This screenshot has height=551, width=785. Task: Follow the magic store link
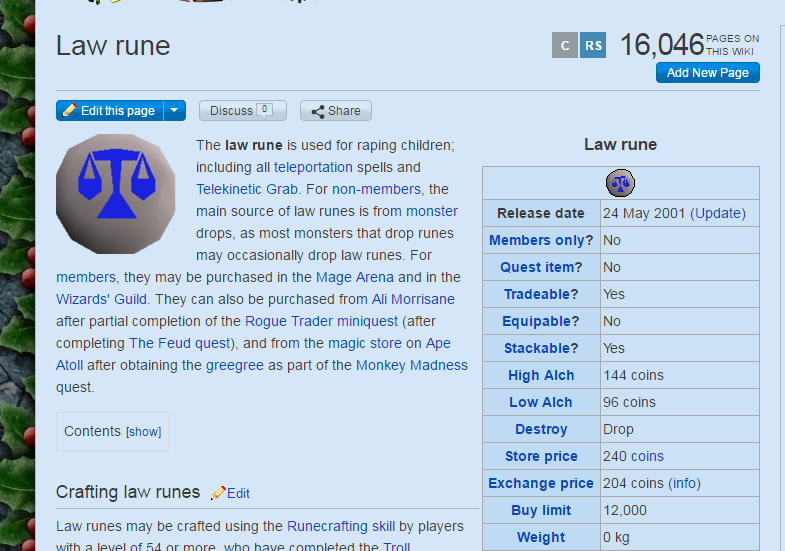click(365, 343)
